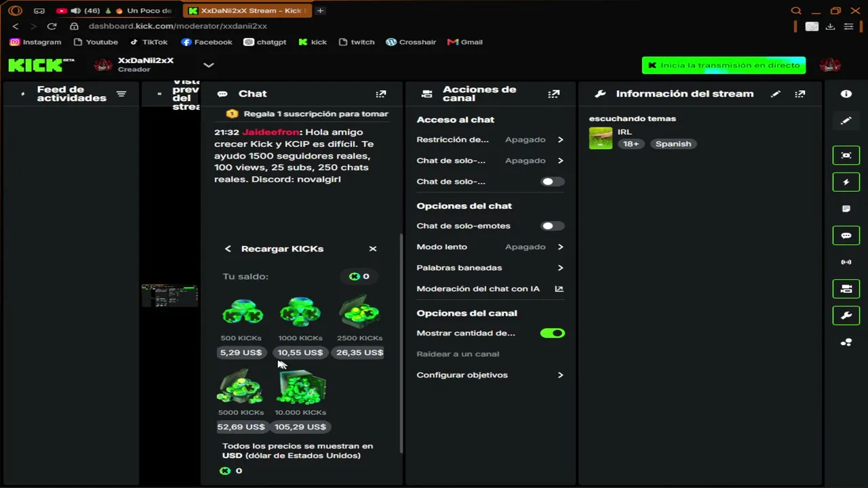Screen dimensions: 868x488
Task: Open the Gmail bookmark
Action: click(465, 42)
